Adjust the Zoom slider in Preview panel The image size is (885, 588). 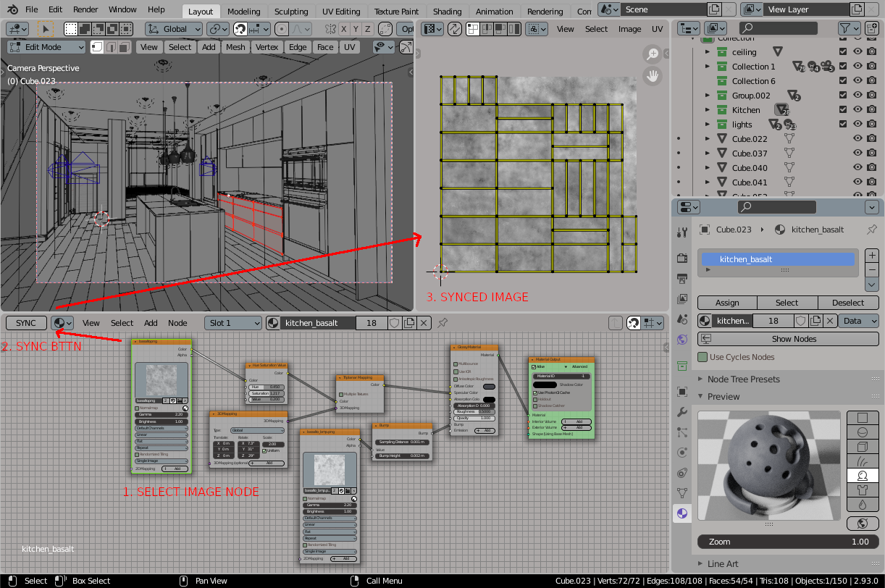[x=788, y=542]
